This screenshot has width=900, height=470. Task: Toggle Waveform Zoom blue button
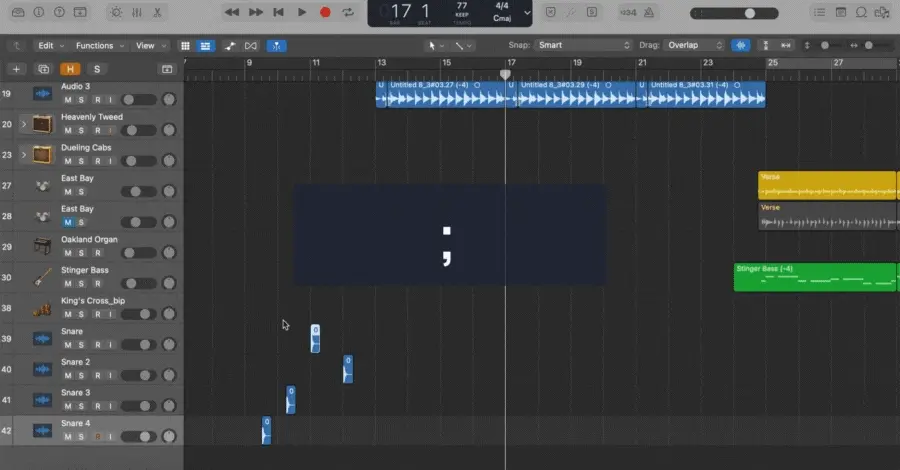[x=740, y=45]
